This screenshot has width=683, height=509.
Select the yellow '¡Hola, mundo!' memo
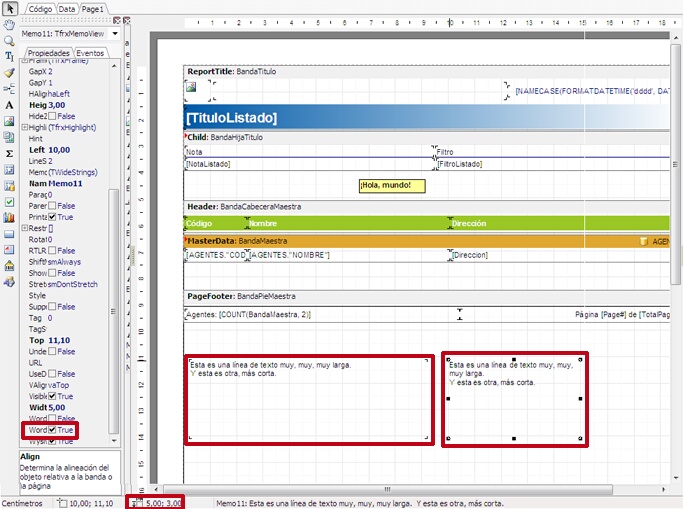point(392,185)
